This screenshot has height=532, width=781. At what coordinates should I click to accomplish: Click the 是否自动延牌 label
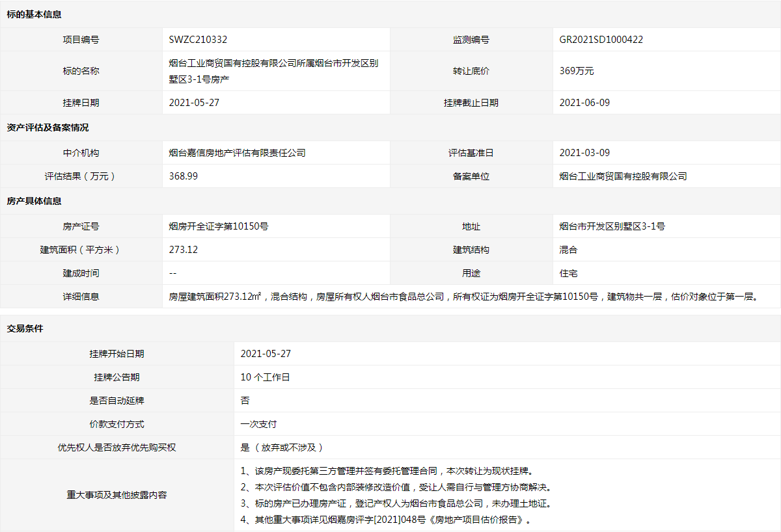(117, 401)
